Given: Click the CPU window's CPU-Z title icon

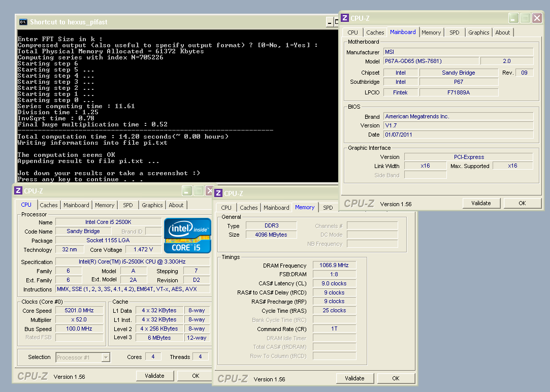Looking at the screenshot, I should pos(18,191).
